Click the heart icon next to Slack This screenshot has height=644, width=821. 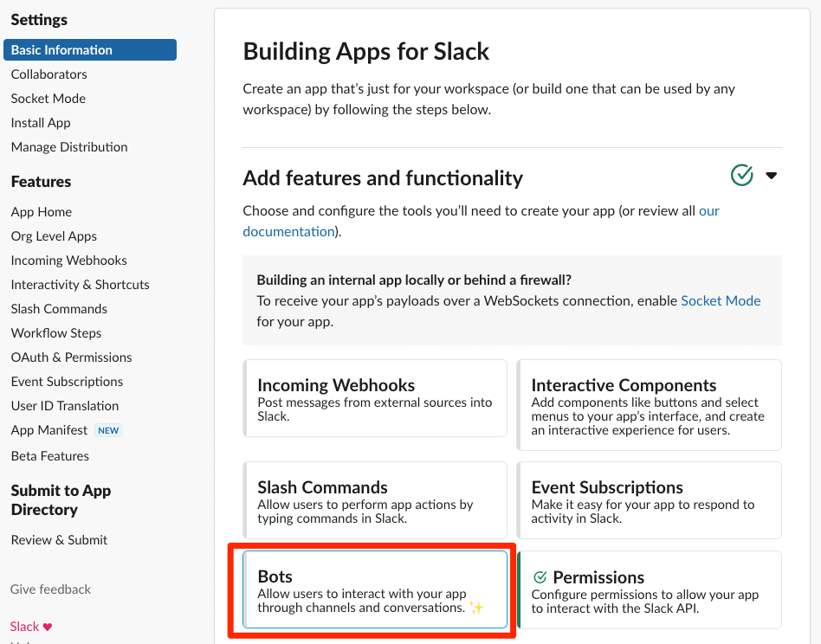point(48,627)
